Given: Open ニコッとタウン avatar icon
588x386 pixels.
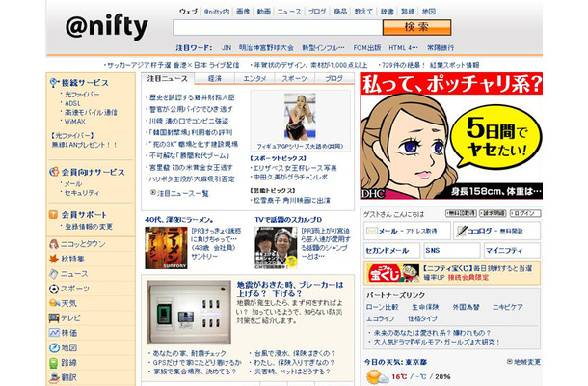Looking at the screenshot, I should [x=54, y=244].
